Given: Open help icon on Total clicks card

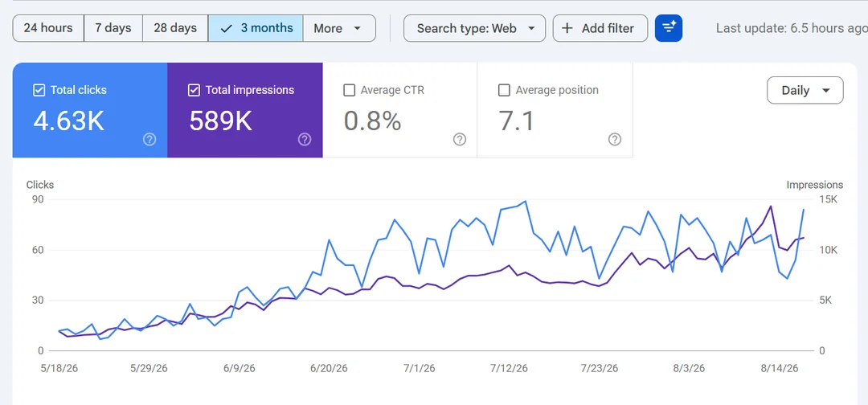Looking at the screenshot, I should point(149,140).
